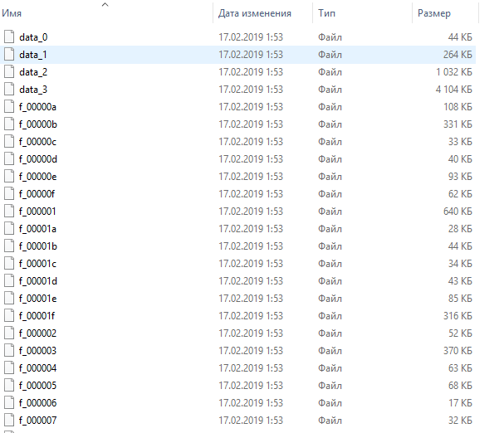Toggle sort direction arrow above Имя column

pyautogui.click(x=105, y=5)
